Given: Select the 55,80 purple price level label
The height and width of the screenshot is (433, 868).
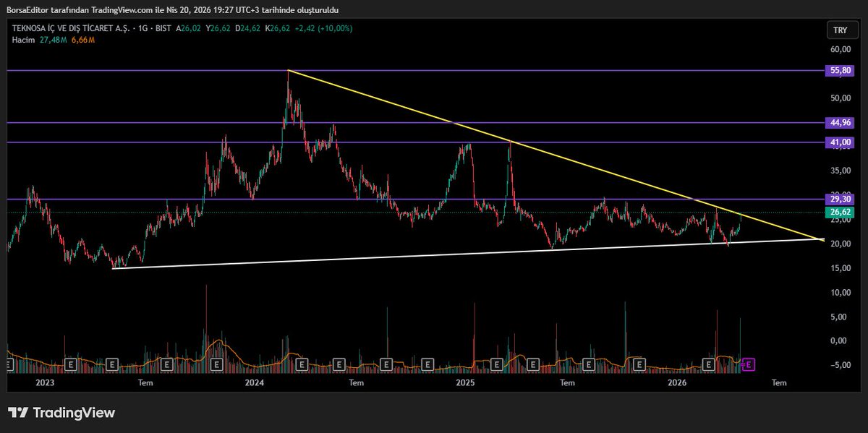Looking at the screenshot, I should click(x=839, y=71).
